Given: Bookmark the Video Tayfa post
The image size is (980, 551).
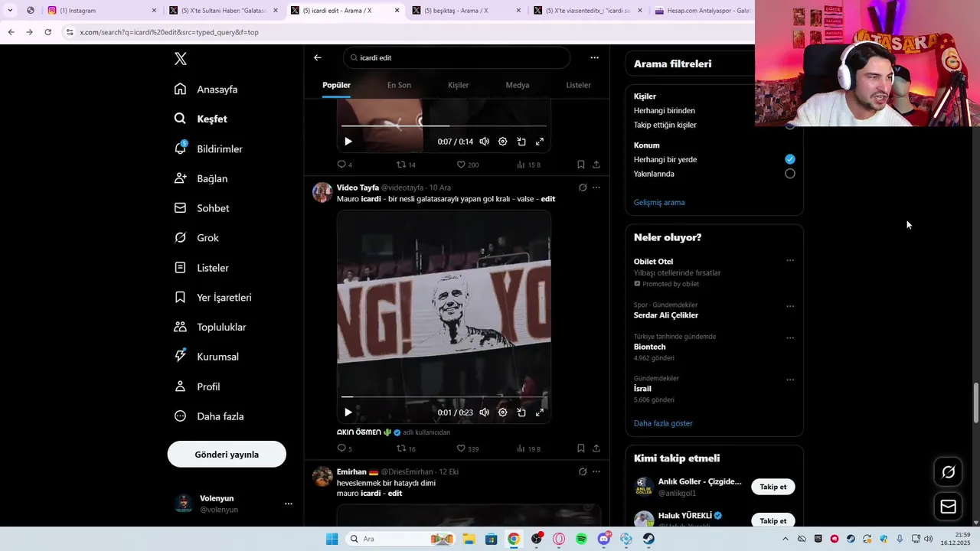Looking at the screenshot, I should [581, 448].
